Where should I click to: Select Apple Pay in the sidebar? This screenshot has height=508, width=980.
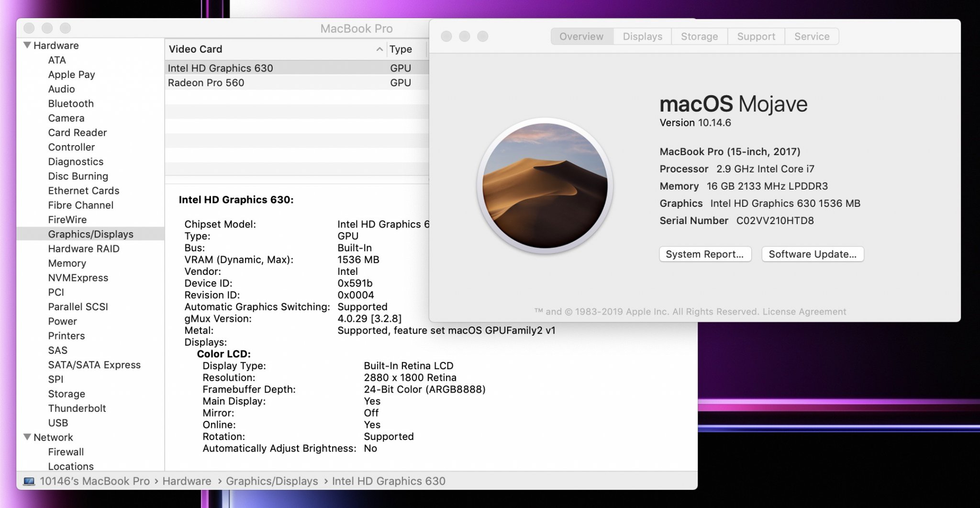pyautogui.click(x=71, y=74)
